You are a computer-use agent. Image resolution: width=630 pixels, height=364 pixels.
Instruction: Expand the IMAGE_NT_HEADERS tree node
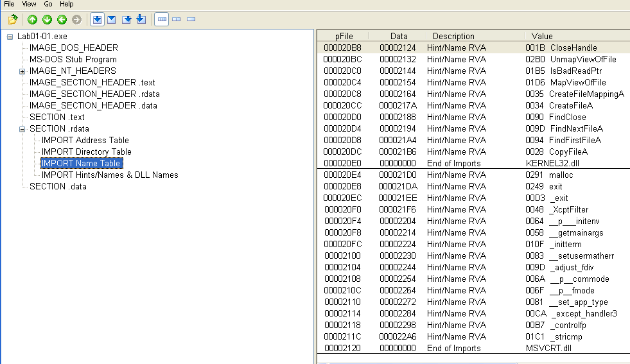(22, 71)
